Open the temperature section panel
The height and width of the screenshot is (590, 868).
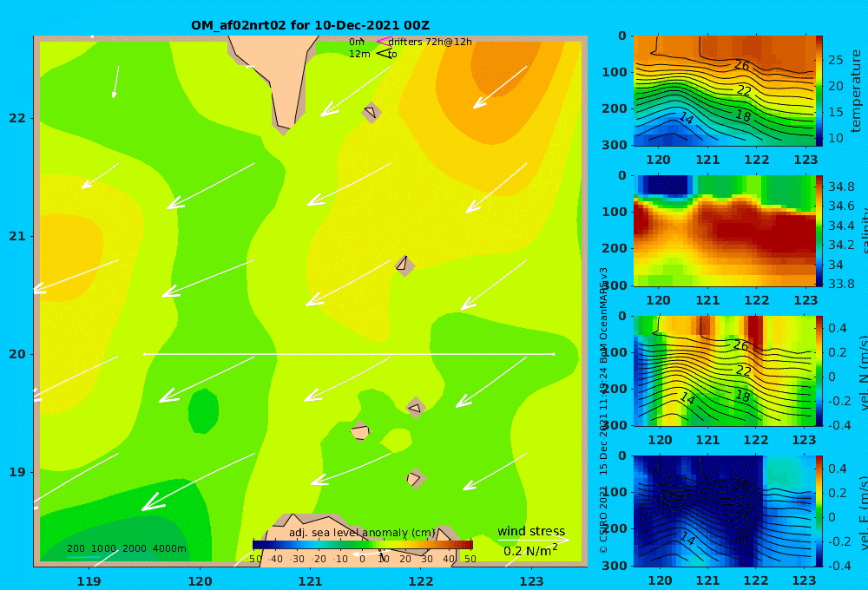tap(724, 91)
